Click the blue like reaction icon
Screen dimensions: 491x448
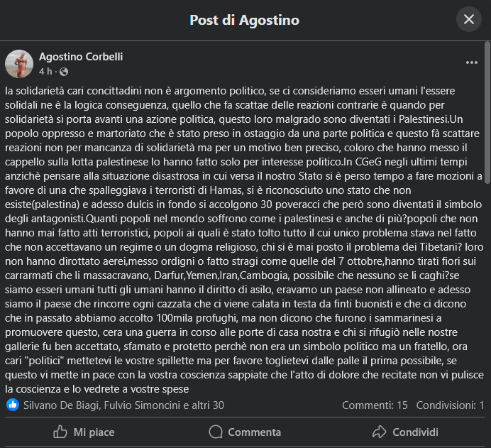pyautogui.click(x=13, y=405)
